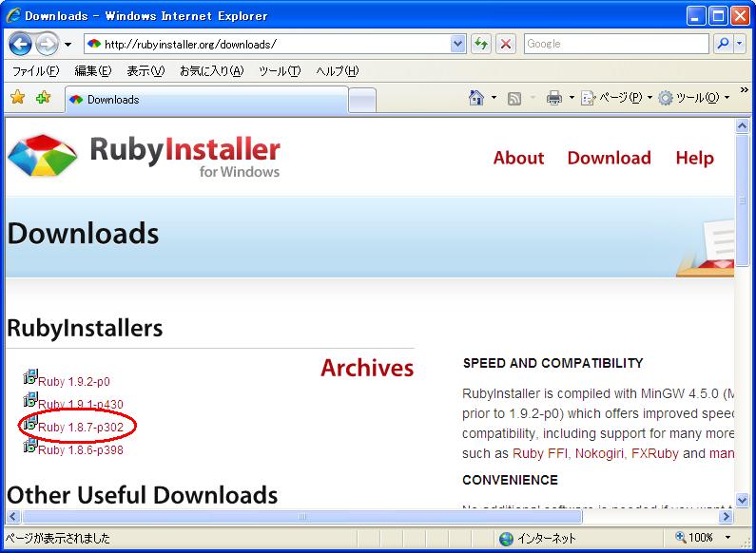Click the Home page icon
Viewport: 756px width, 553px height.
[476, 98]
